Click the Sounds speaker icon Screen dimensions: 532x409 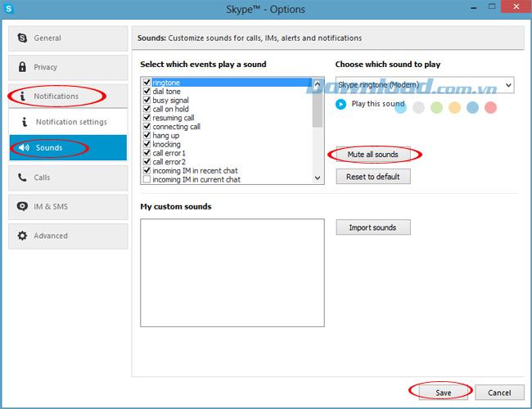point(24,147)
